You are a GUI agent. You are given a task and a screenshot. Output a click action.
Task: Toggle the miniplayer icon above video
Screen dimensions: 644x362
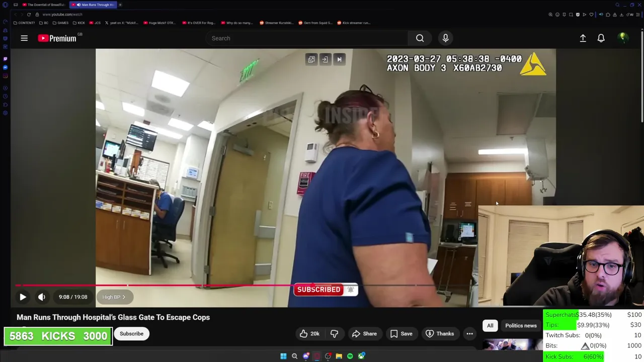(325, 59)
